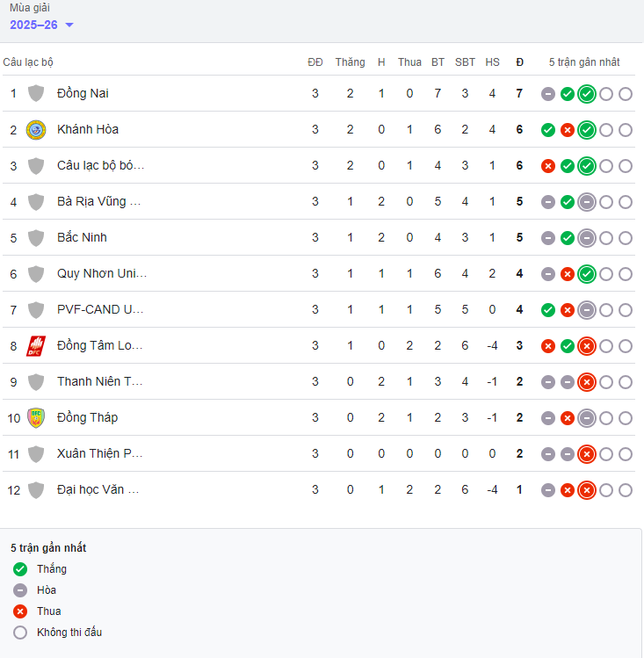Screen dimensions: 644x658
Task: Click the Đồng Nai placeholder shield icon
Action: 36,94
